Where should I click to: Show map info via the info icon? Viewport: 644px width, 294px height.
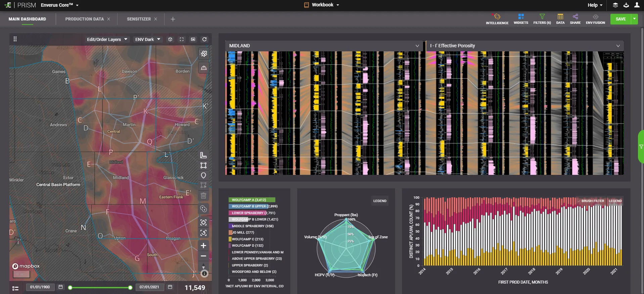(x=204, y=274)
